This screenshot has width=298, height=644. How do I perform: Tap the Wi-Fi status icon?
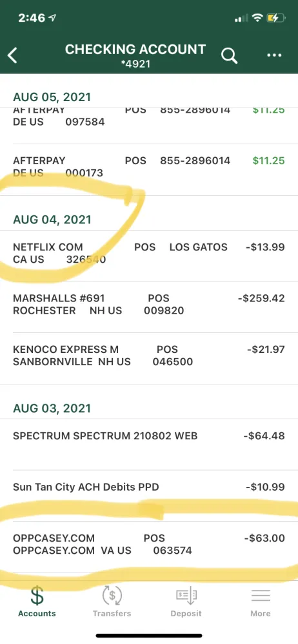[x=257, y=17]
